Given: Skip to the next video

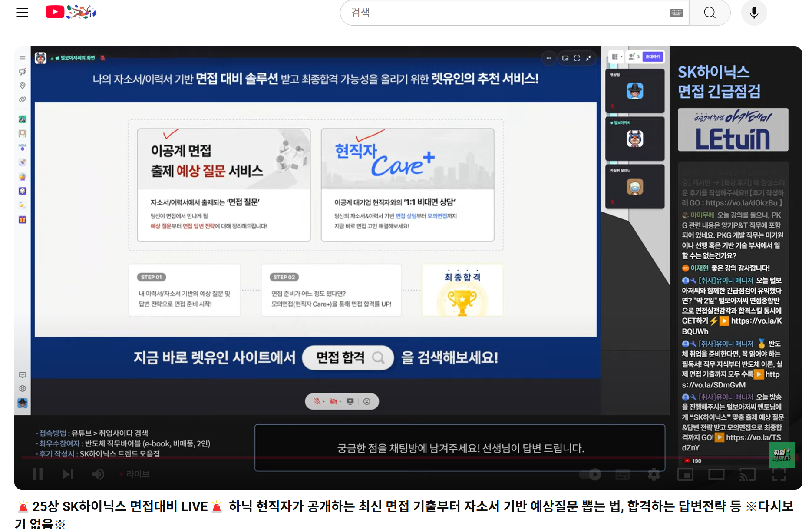Looking at the screenshot, I should [67, 474].
